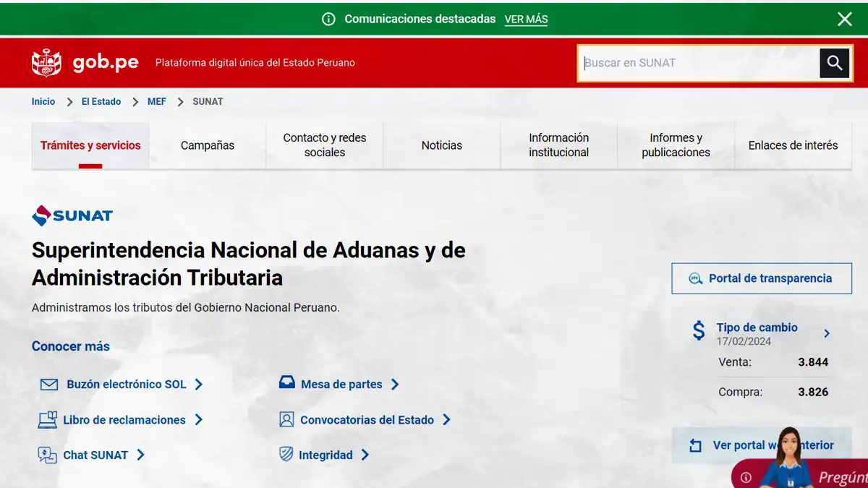This screenshot has width=868, height=488.
Task: Open the Convocatorias del Estado link
Action: point(367,420)
